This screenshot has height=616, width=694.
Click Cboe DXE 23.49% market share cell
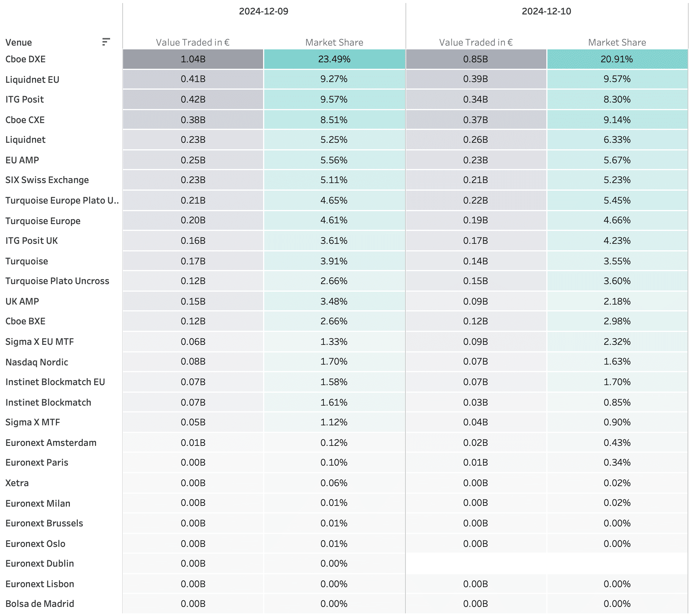point(334,59)
